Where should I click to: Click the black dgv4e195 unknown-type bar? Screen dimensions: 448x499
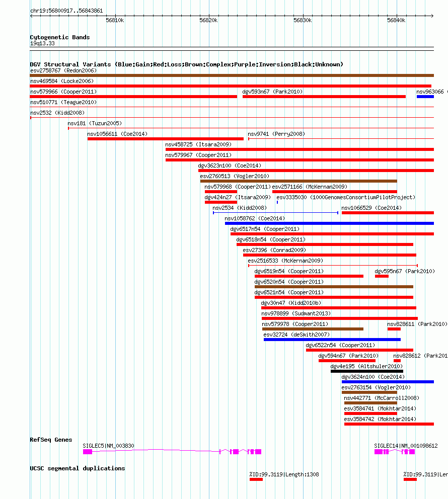tap(367, 371)
